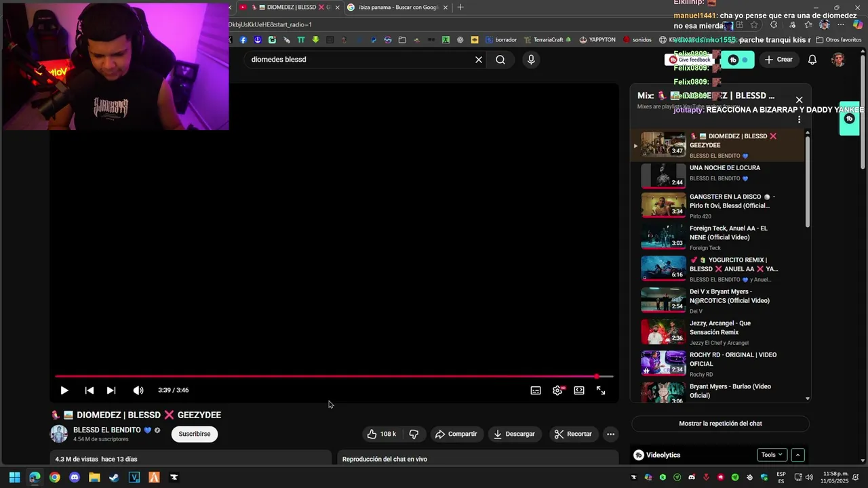Image resolution: width=868 pixels, height=488 pixels.
Task: Close the Mix playlist panel
Action: (799, 100)
